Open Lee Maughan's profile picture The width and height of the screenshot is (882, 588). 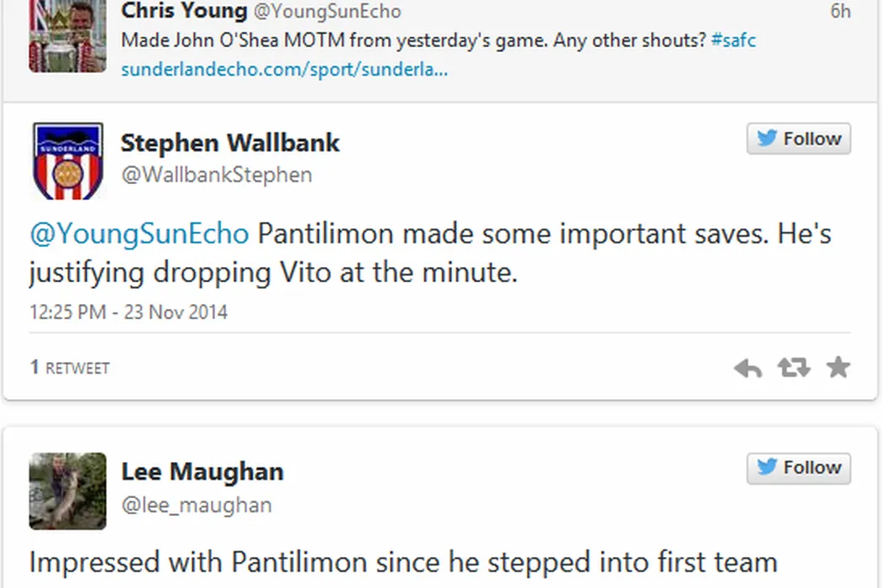(x=68, y=491)
